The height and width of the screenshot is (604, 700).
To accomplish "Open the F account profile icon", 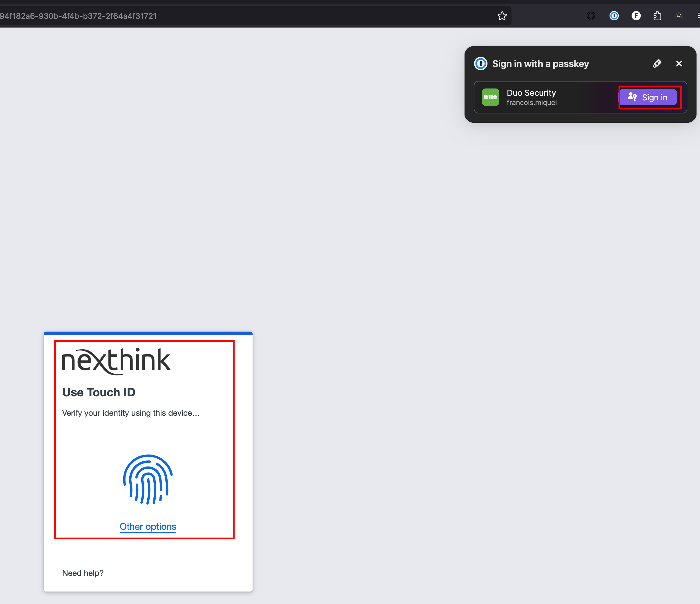I will 636,16.
